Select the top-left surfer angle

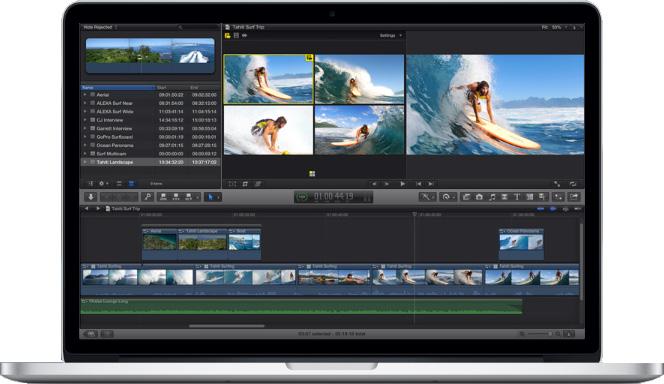268,79
